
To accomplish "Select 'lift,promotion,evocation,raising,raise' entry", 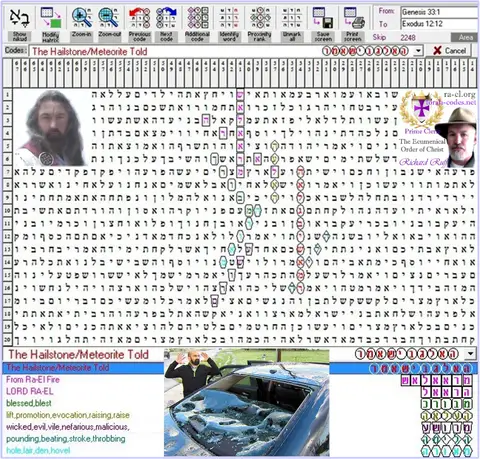I will [x=68, y=415].
